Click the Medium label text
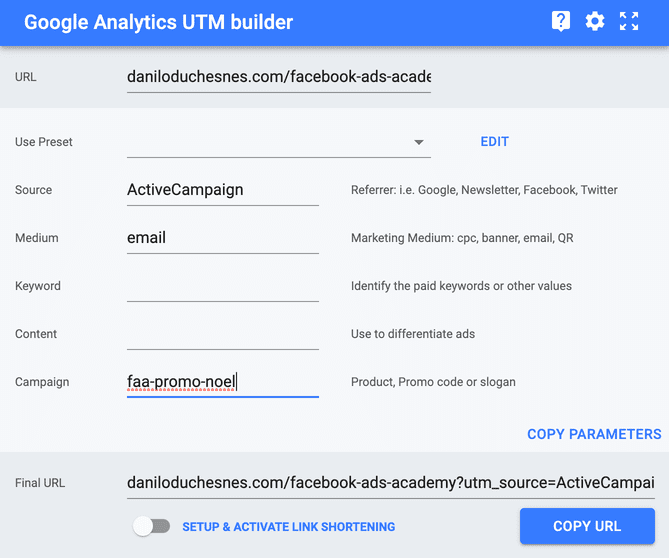Image resolution: width=669 pixels, height=558 pixels. [x=37, y=238]
